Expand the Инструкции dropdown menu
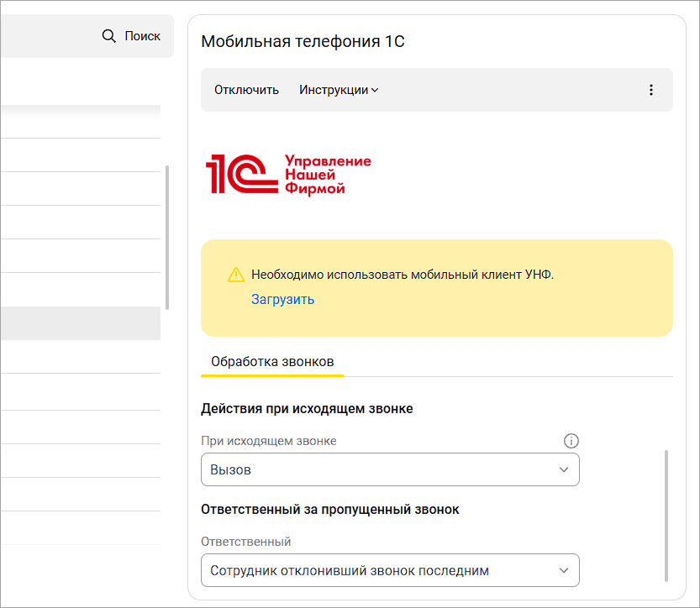Viewport: 700px width, 608px height. [338, 90]
